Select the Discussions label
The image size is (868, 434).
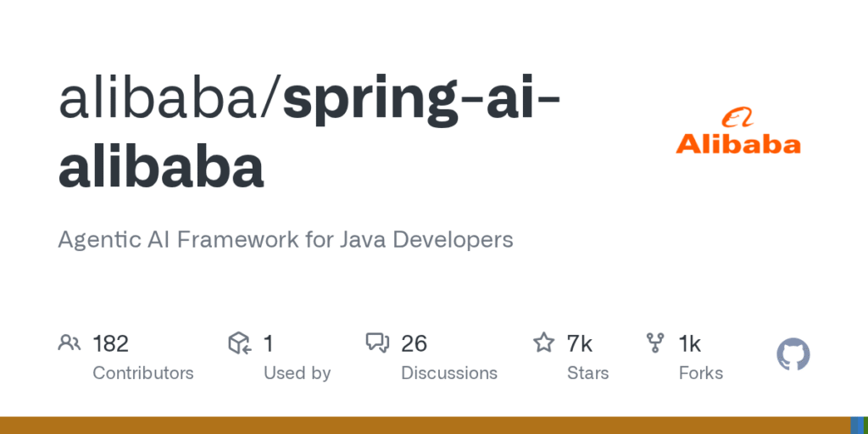click(448, 373)
